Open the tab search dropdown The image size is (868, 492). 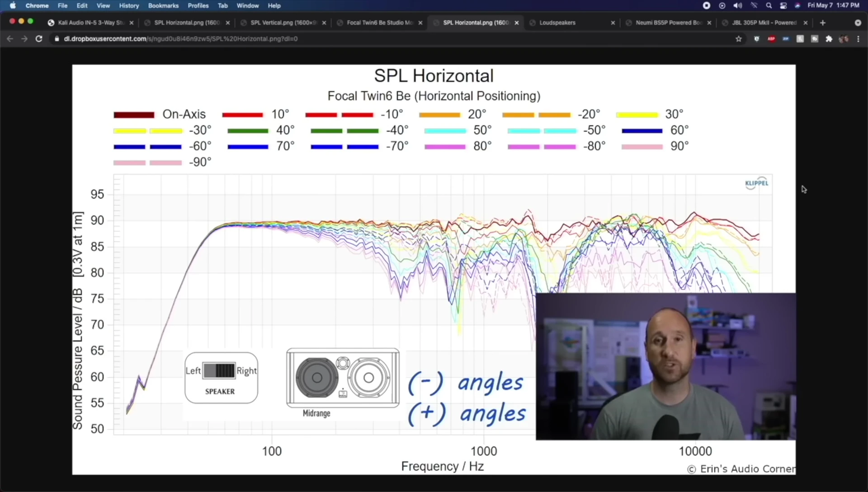(x=858, y=23)
